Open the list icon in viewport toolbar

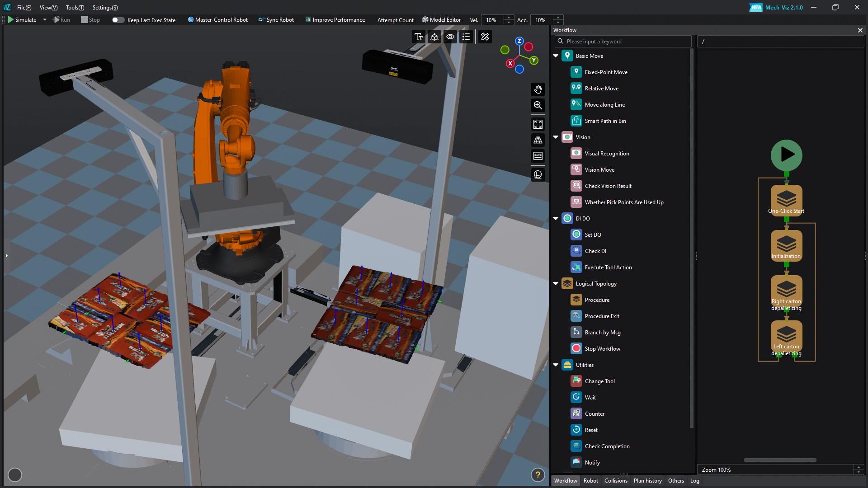click(x=466, y=37)
